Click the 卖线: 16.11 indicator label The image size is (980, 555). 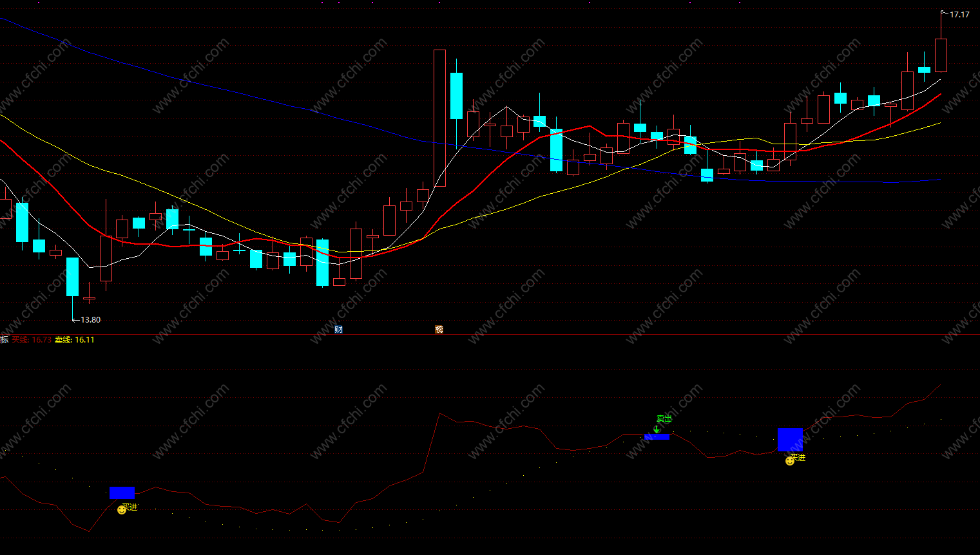pyautogui.click(x=75, y=340)
